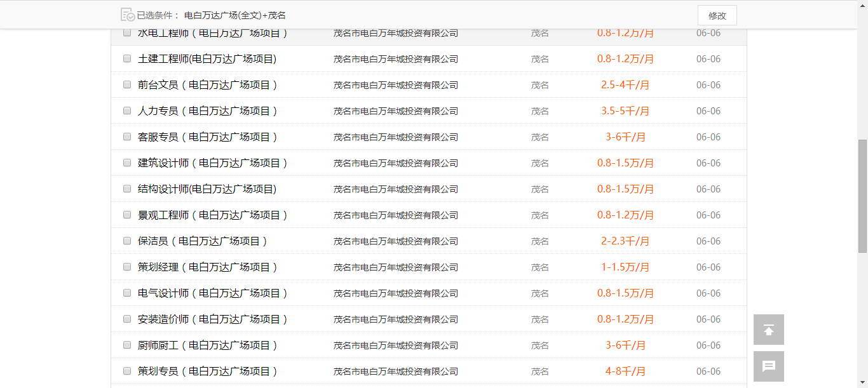This screenshot has height=388, width=868.
Task: Click the 景观工程师 job title
Action: [x=213, y=215]
